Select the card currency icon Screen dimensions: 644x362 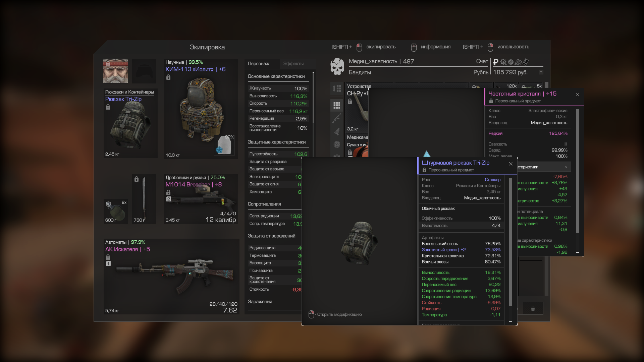(526, 62)
